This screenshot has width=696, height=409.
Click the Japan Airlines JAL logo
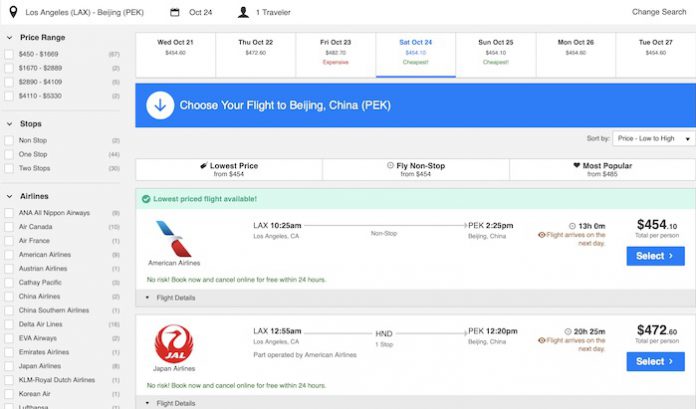[x=174, y=344]
